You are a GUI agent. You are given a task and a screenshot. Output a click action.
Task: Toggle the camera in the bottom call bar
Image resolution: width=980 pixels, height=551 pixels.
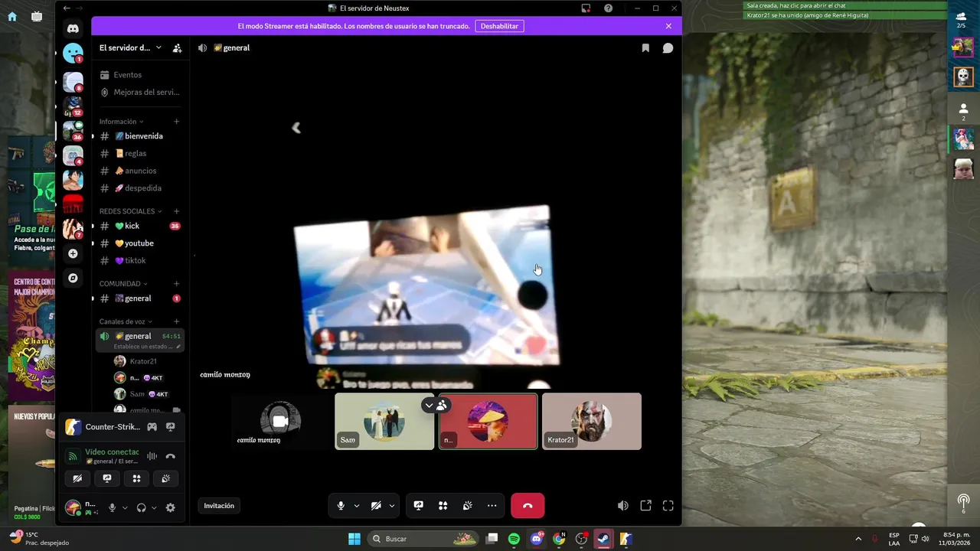coord(376,506)
